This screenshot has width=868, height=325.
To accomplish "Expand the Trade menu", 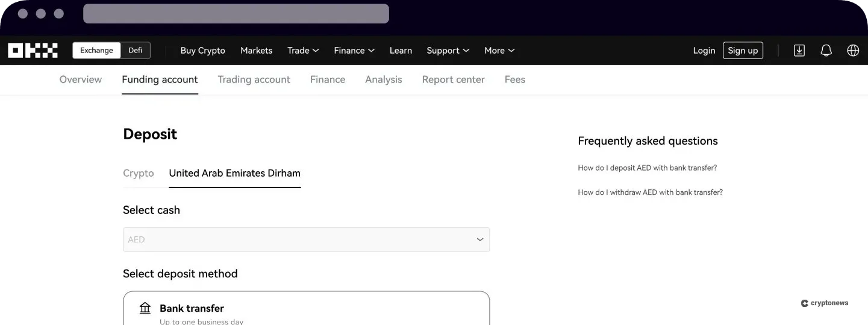I will [303, 51].
